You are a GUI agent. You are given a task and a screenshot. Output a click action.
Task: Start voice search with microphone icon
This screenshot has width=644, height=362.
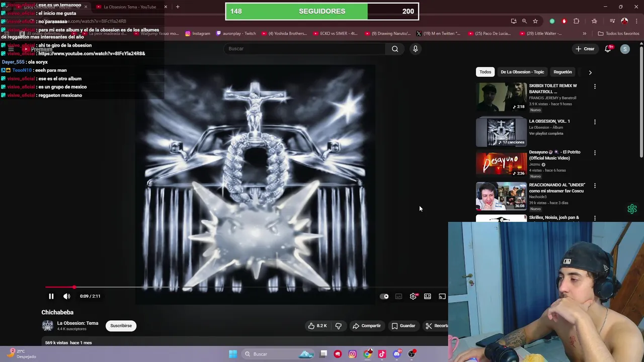[415, 49]
